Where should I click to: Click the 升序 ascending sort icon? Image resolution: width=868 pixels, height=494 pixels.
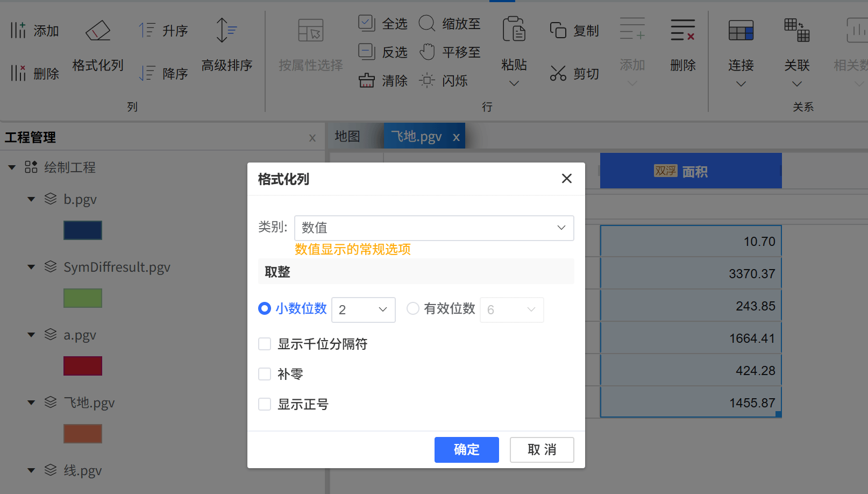[147, 31]
